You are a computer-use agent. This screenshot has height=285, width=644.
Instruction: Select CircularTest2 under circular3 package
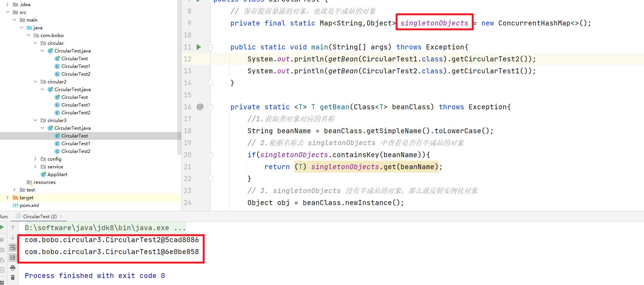click(76, 151)
